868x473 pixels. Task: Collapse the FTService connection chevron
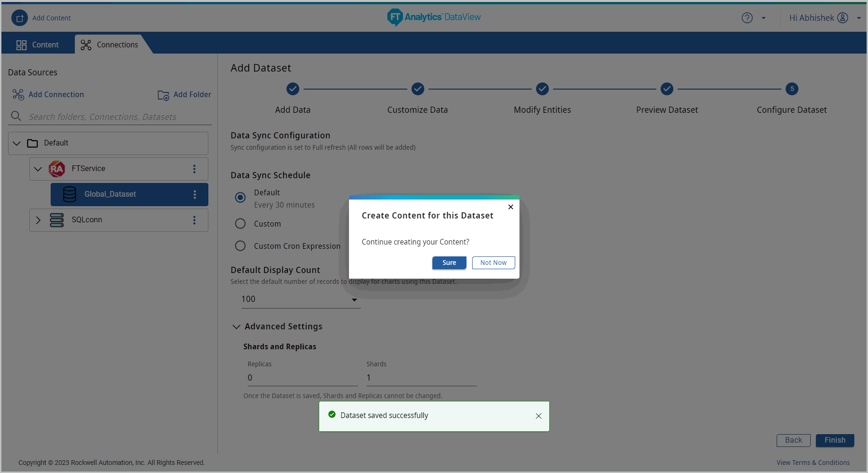click(x=38, y=169)
